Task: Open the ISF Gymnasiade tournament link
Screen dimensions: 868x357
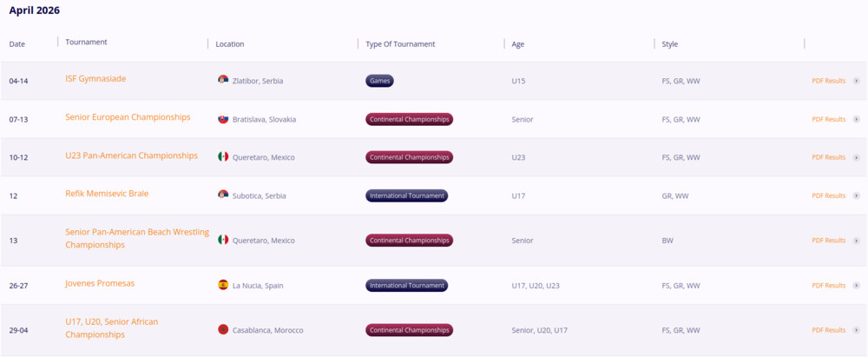Action: pyautogui.click(x=95, y=78)
